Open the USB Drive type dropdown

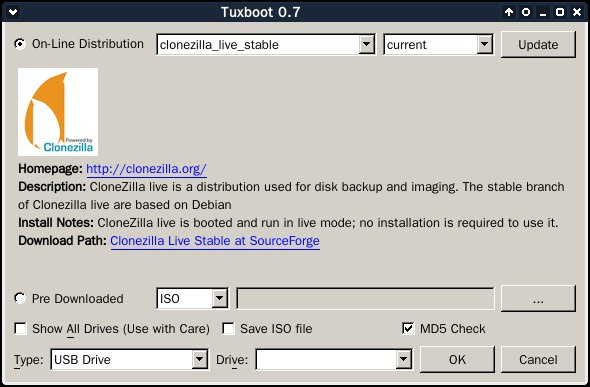[x=129, y=360]
